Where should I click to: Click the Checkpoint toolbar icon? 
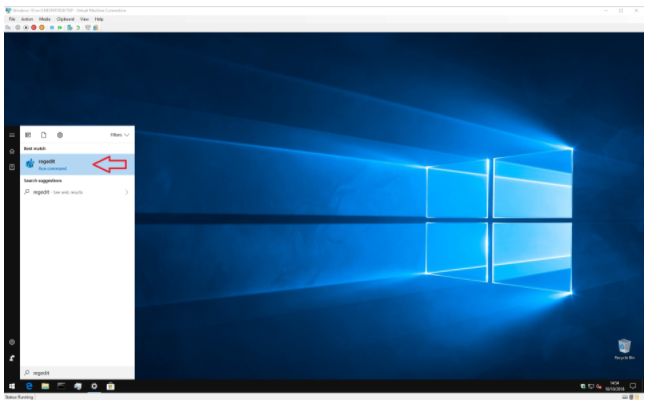70,27
